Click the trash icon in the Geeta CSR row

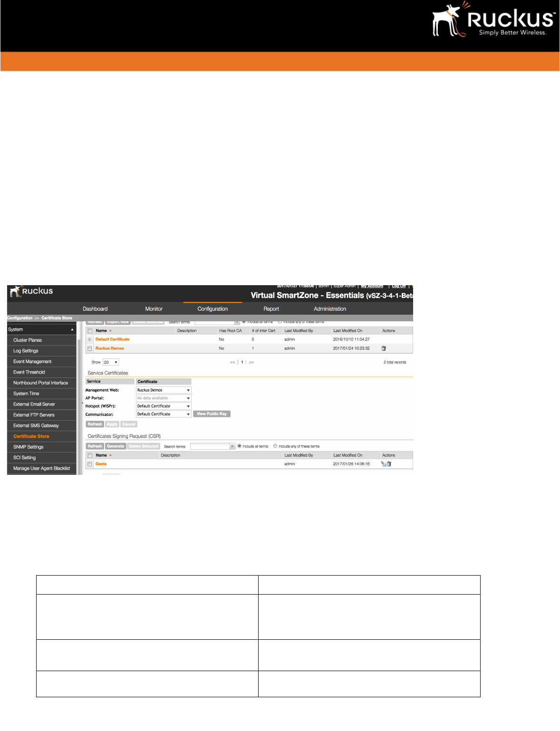389,464
